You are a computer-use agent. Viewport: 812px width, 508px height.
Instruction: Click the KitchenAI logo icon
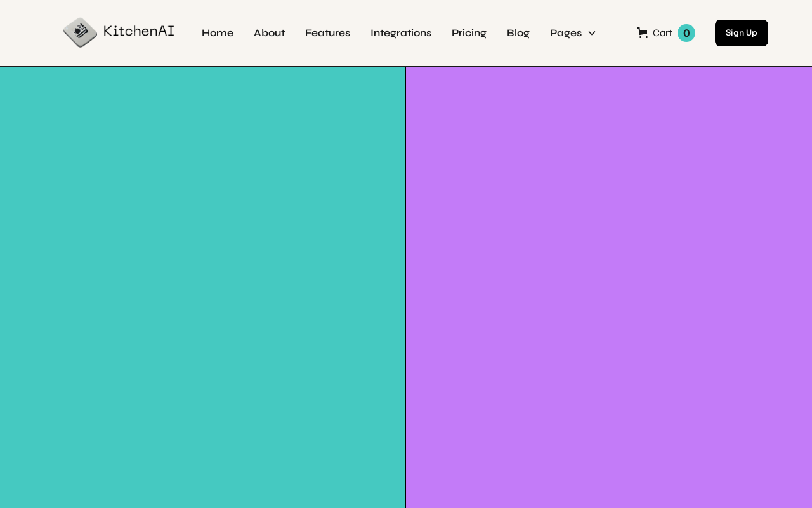(80, 32)
